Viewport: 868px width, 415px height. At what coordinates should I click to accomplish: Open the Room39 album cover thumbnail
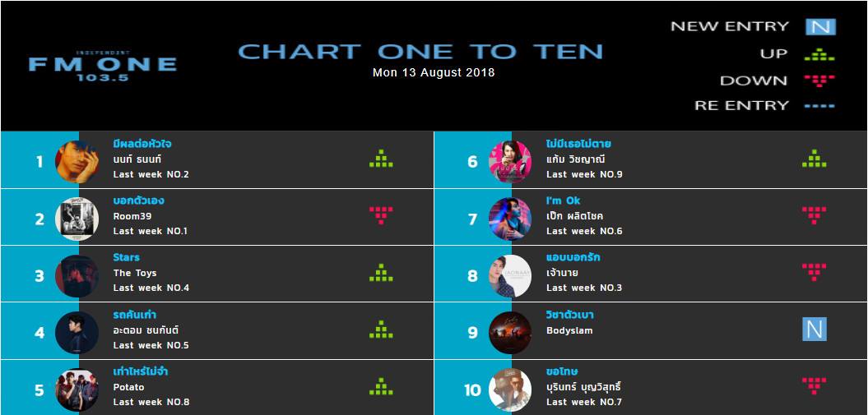tap(77, 219)
